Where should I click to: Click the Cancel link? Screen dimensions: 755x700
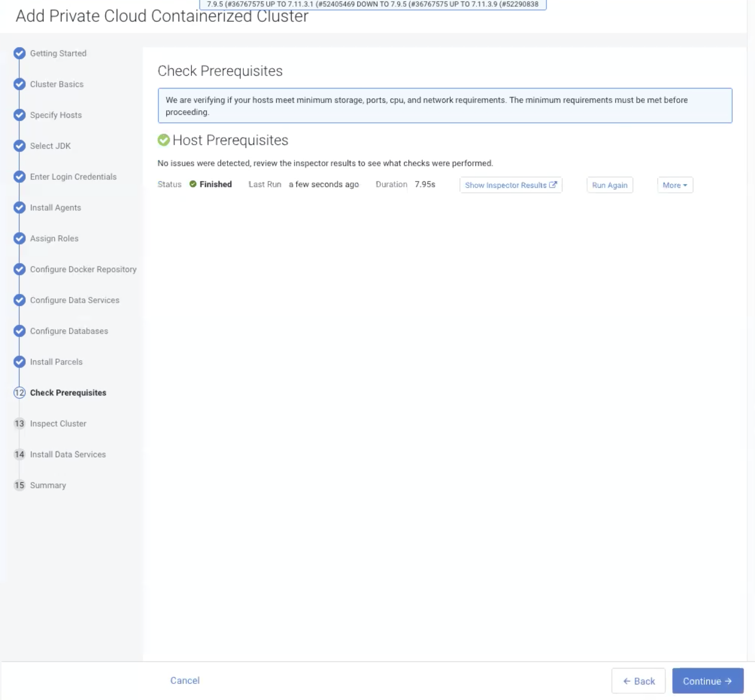(185, 680)
